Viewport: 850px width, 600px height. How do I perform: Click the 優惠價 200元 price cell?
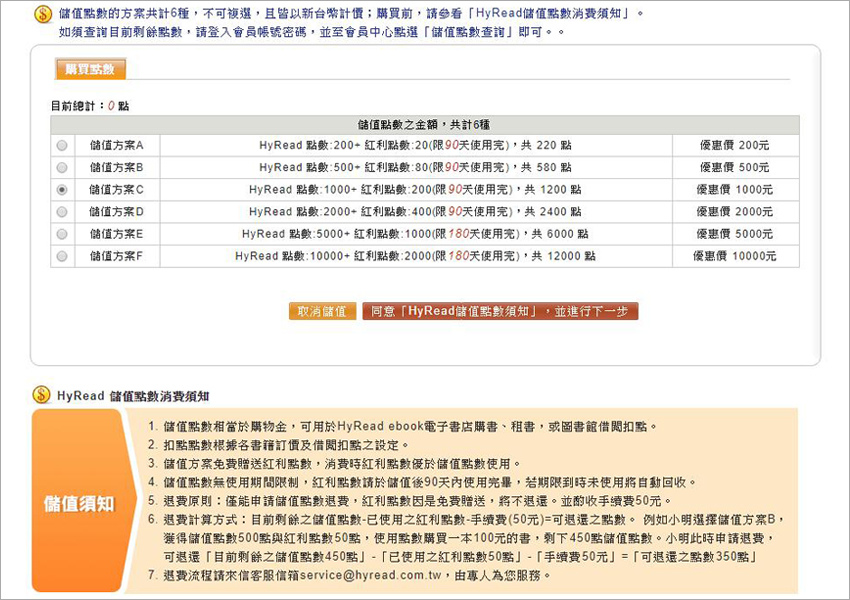(734, 146)
